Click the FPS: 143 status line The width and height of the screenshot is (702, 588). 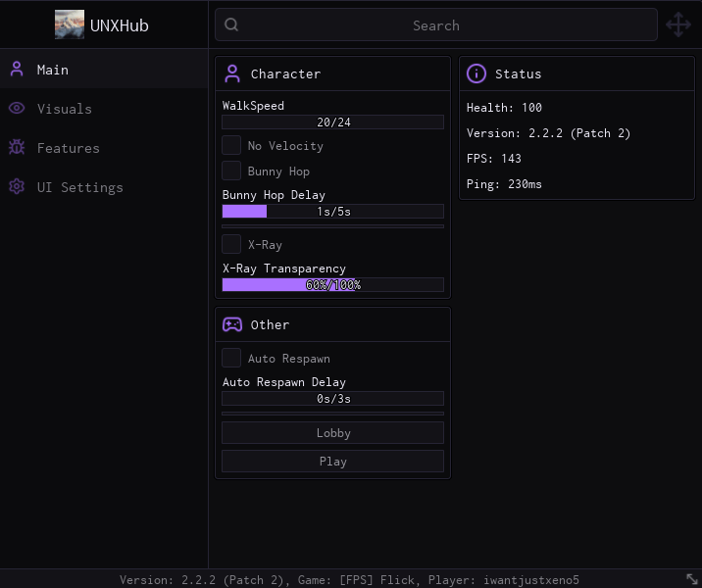[x=494, y=159]
